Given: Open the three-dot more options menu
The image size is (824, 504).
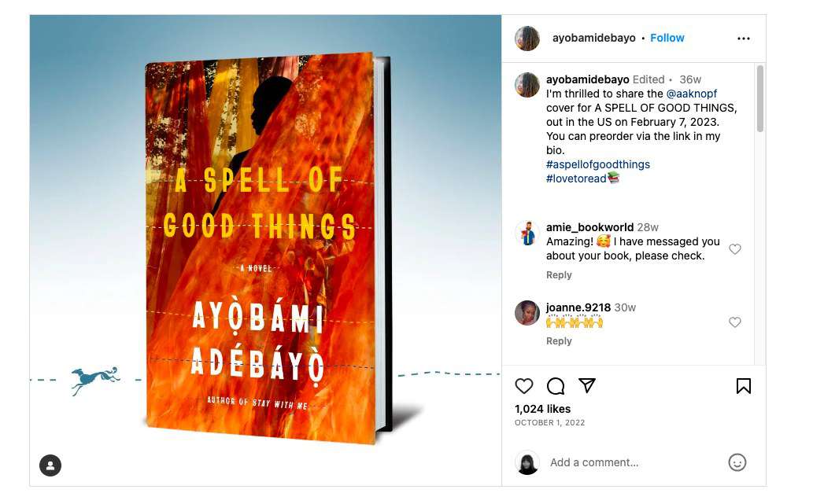Looking at the screenshot, I should point(744,39).
